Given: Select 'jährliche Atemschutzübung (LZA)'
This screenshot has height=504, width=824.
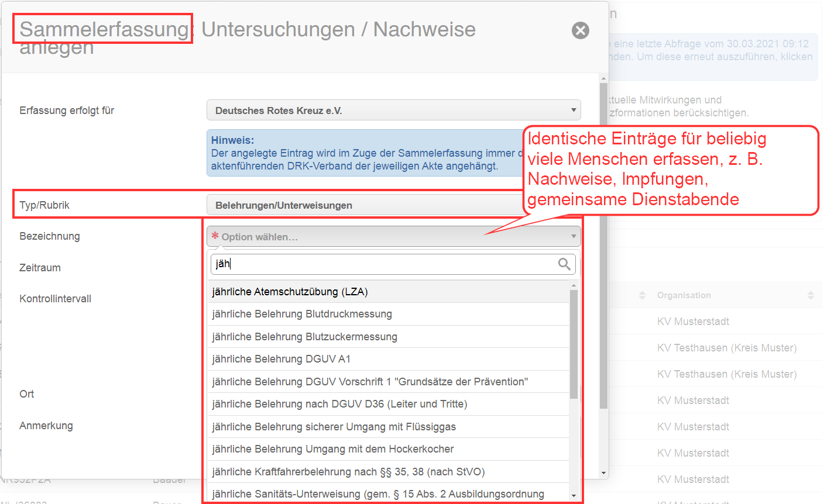Looking at the screenshot, I should pyautogui.click(x=389, y=292).
